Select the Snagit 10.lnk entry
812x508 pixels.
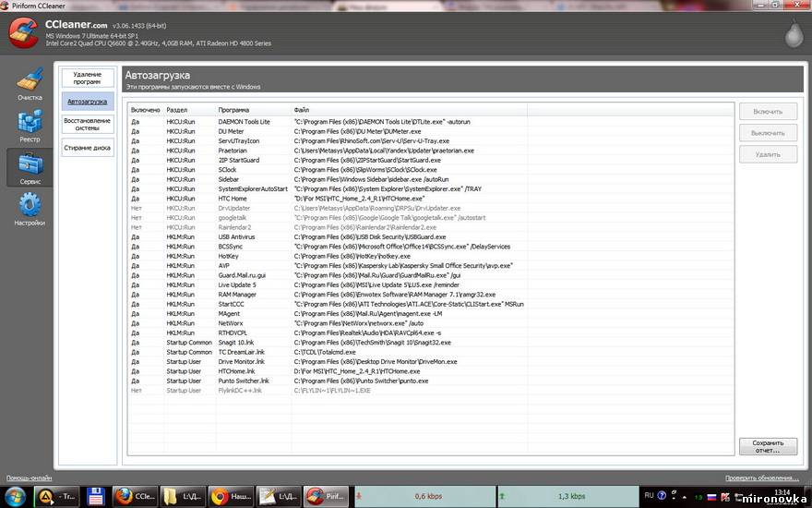coord(430,342)
